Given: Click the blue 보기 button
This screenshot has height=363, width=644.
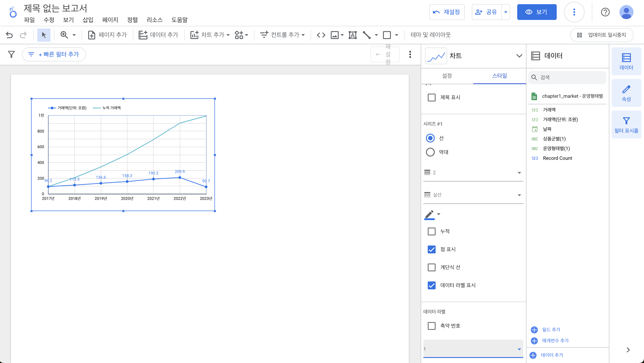Looking at the screenshot, I should tap(537, 12).
